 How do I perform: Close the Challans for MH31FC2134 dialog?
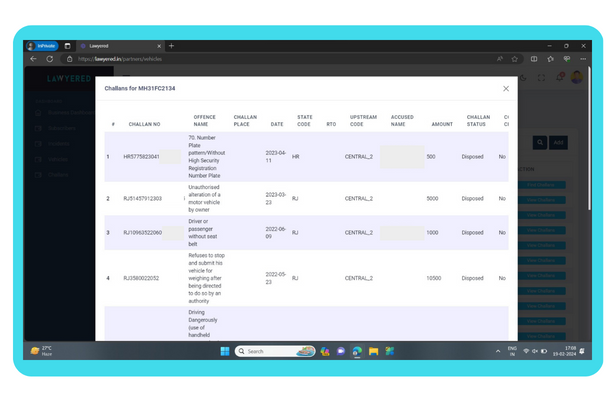click(x=505, y=89)
